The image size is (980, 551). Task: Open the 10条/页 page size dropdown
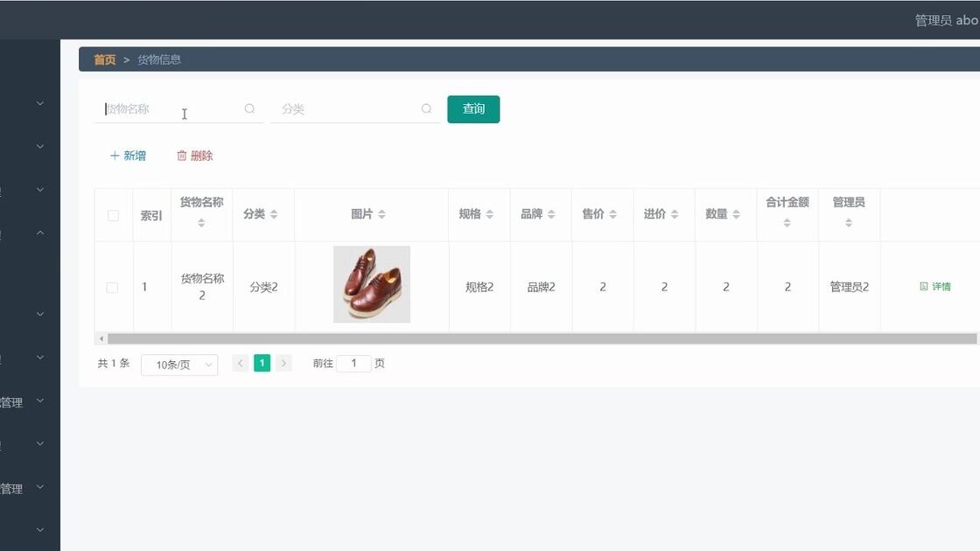tap(179, 365)
